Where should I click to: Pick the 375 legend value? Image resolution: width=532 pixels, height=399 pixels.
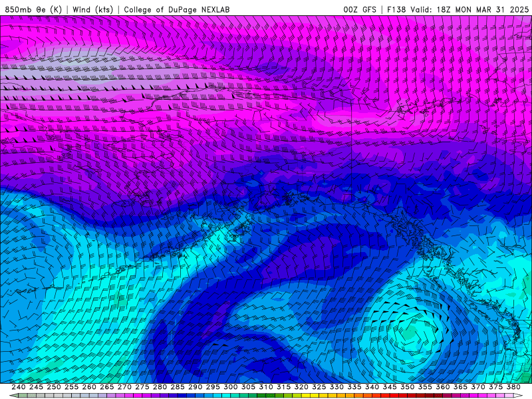click(495, 387)
